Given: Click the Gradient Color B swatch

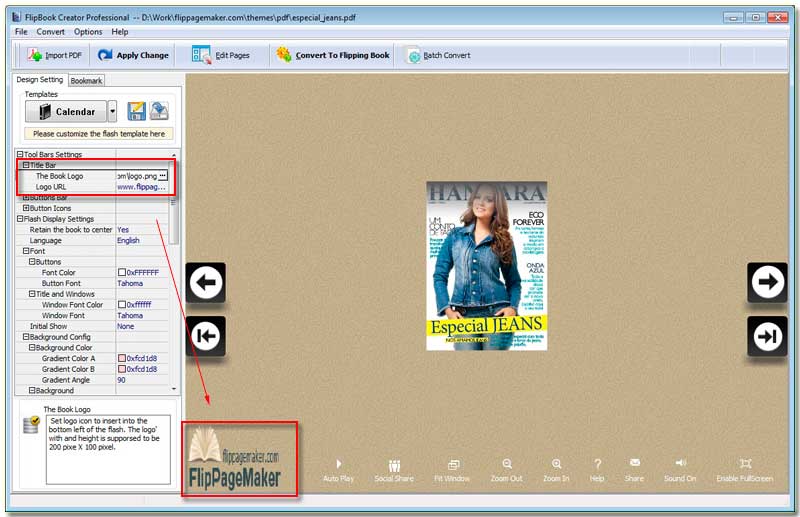Looking at the screenshot, I should (122, 368).
